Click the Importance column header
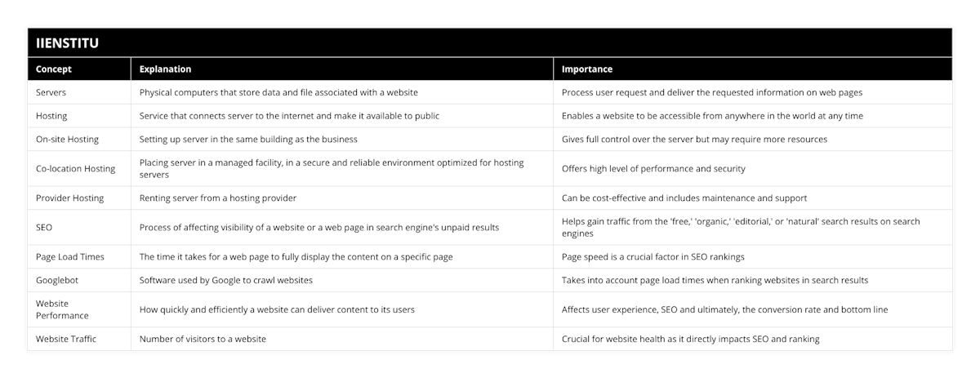 [x=586, y=69]
